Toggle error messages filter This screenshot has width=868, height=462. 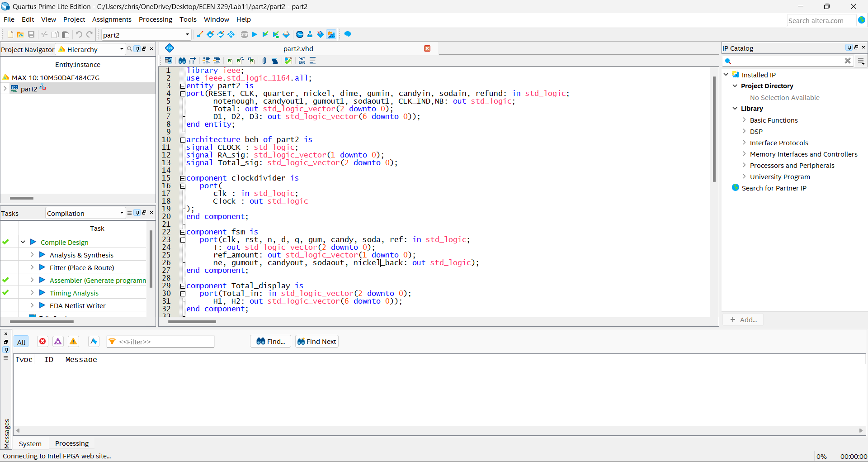(x=42, y=342)
